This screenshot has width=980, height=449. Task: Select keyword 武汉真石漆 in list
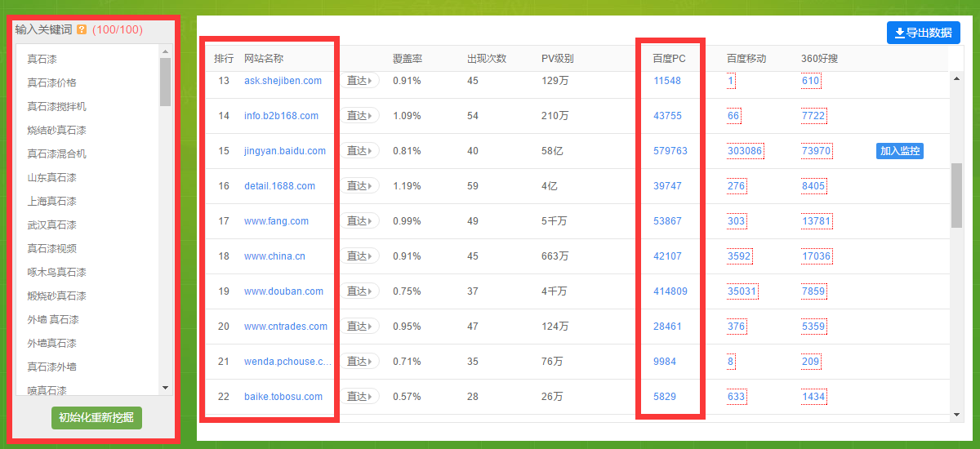(51, 224)
